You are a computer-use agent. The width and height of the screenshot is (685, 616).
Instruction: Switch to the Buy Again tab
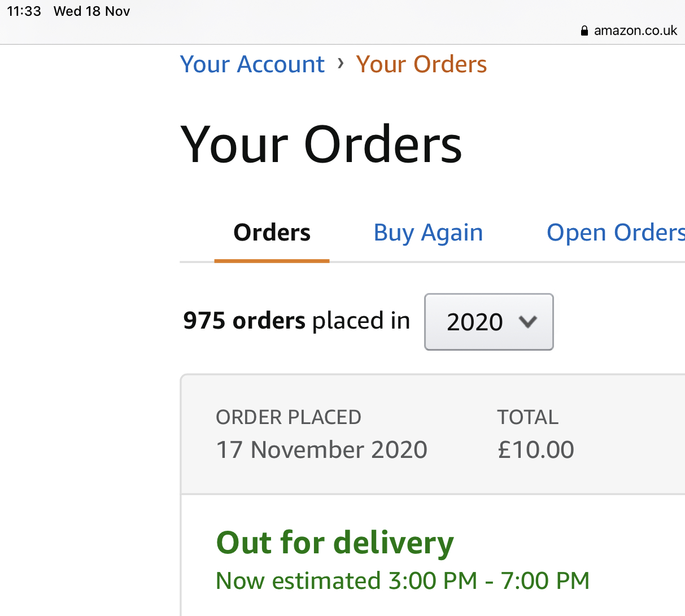coord(428,233)
